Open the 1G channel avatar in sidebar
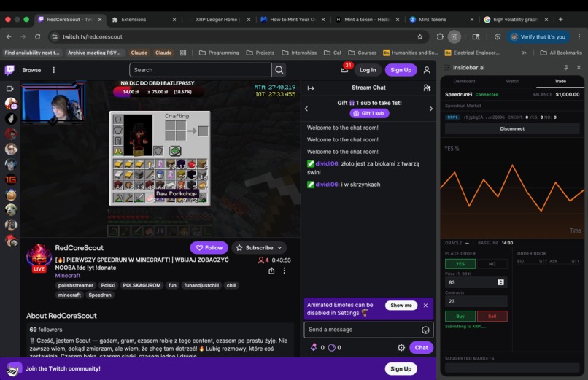Image resolution: width=588 pixels, height=380 pixels. tap(11, 179)
